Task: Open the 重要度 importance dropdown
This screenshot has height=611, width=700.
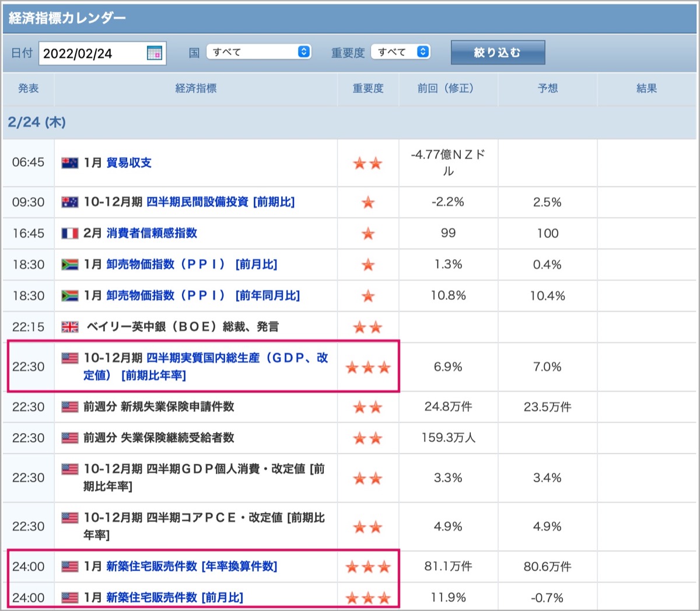Action: (x=401, y=52)
